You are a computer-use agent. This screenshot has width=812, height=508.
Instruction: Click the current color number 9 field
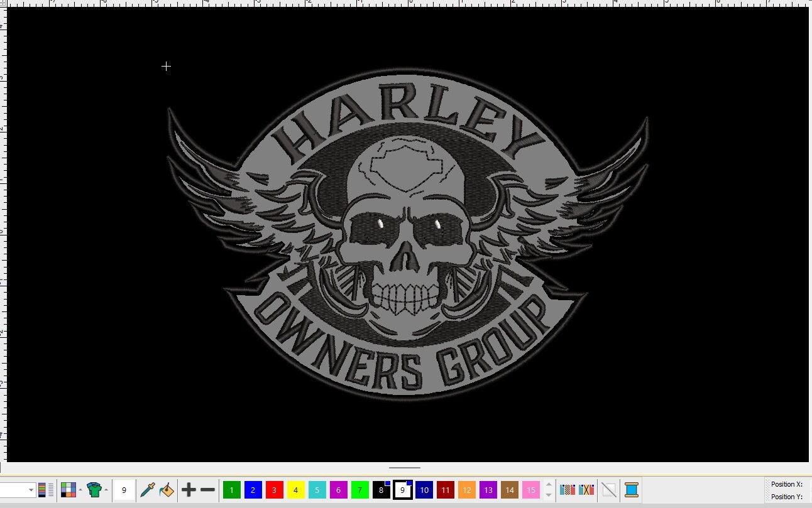coord(124,490)
